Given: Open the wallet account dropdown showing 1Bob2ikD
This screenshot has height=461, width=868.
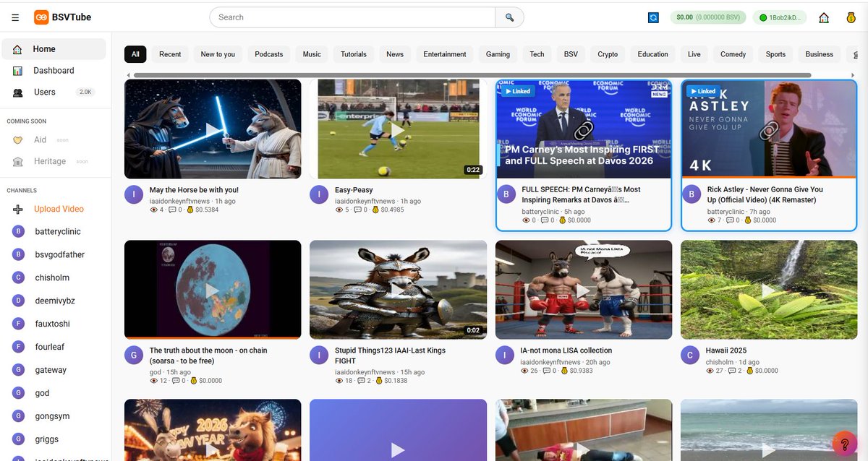Looking at the screenshot, I should (x=780, y=17).
